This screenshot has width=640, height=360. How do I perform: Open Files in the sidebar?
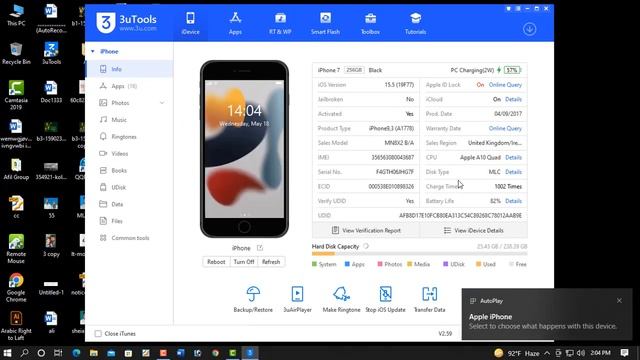pos(129,221)
